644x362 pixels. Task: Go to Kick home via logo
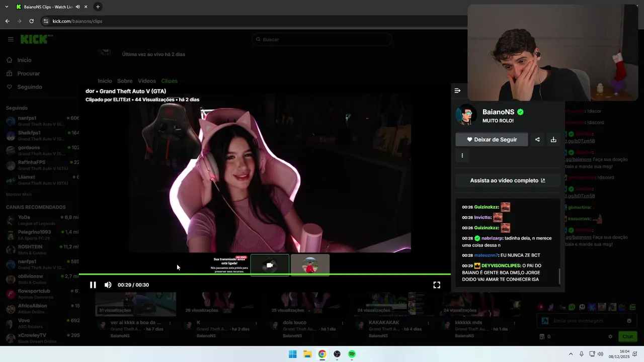(36, 39)
